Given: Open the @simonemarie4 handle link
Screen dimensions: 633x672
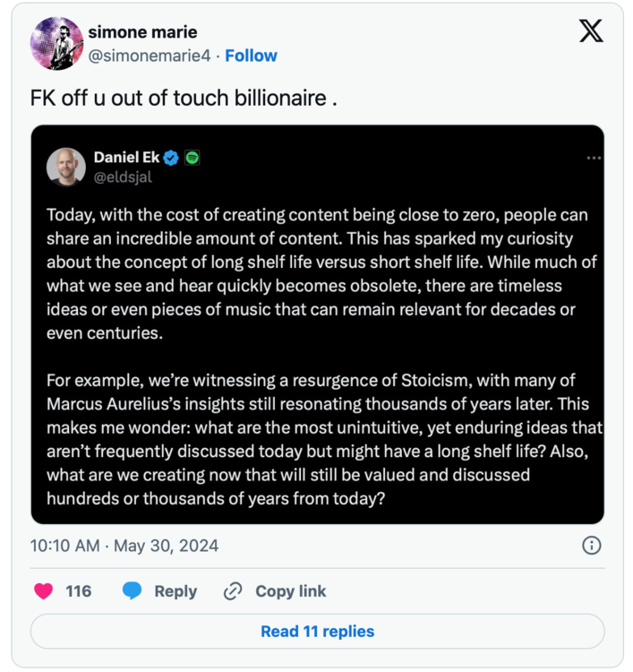Looking at the screenshot, I should click(x=150, y=56).
